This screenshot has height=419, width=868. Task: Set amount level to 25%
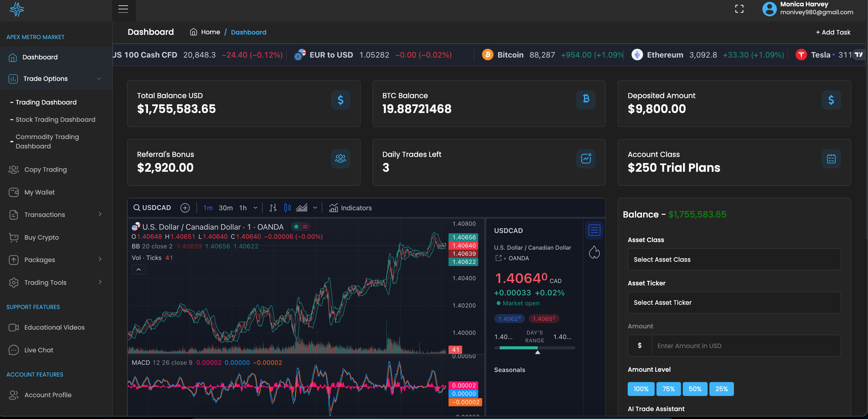(x=722, y=389)
